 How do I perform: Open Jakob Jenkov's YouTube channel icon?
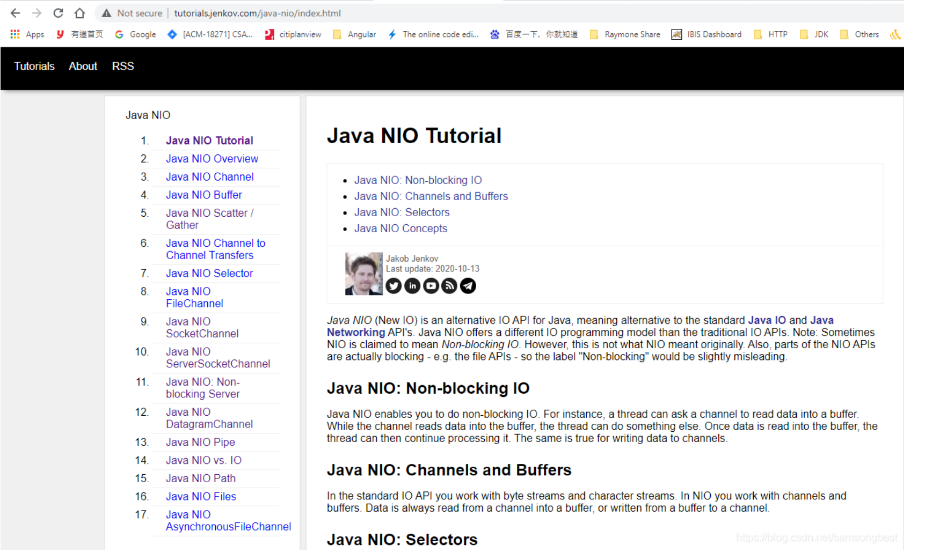[431, 286]
